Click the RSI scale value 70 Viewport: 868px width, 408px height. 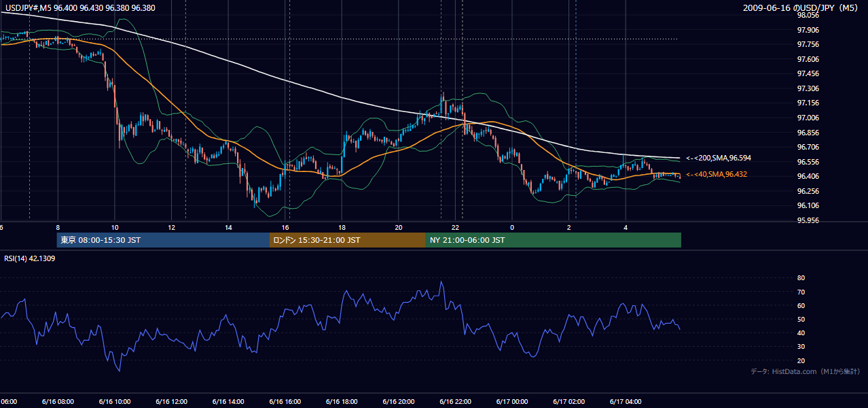pos(801,292)
